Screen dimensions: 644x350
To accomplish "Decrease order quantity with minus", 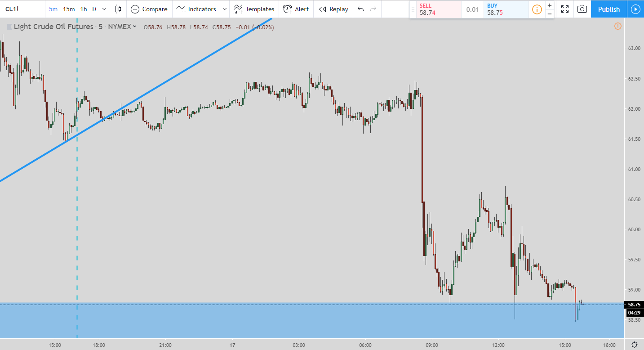I will [549, 13].
